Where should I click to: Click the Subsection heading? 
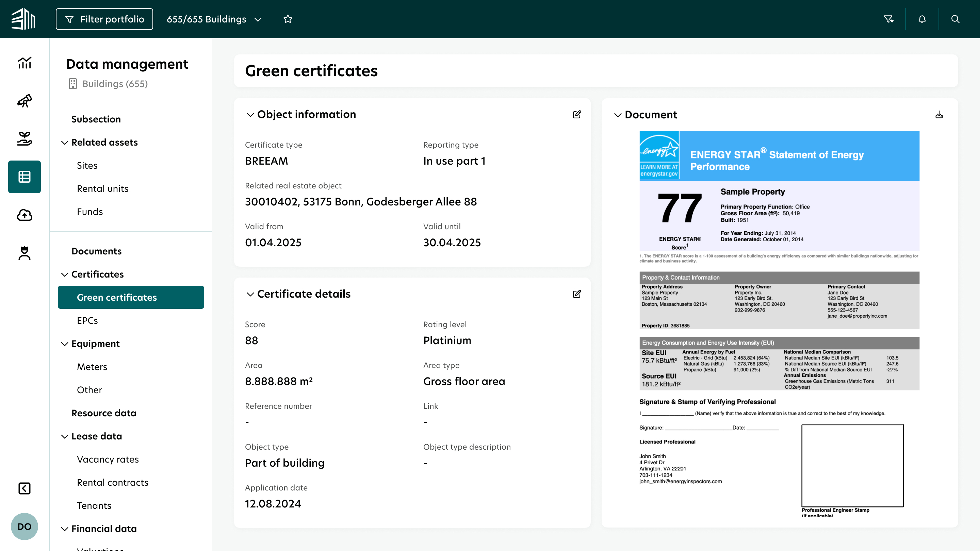click(96, 119)
